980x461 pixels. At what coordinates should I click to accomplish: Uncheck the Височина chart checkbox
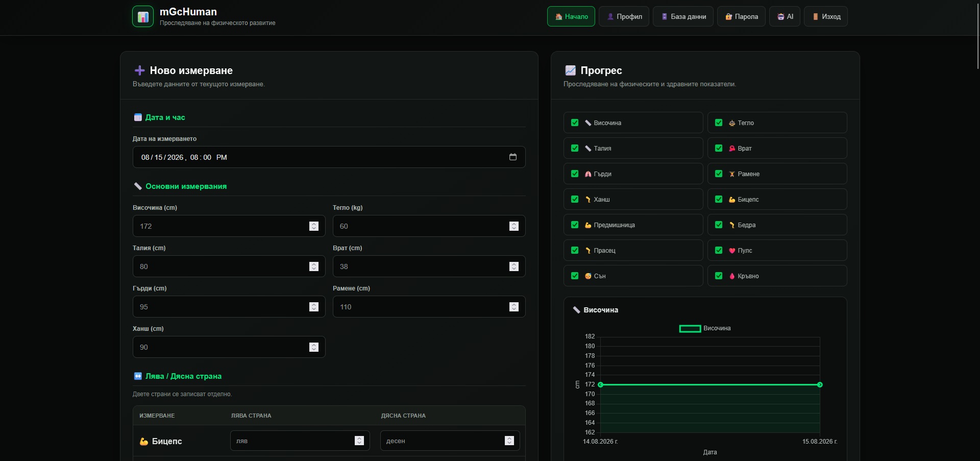click(x=575, y=123)
